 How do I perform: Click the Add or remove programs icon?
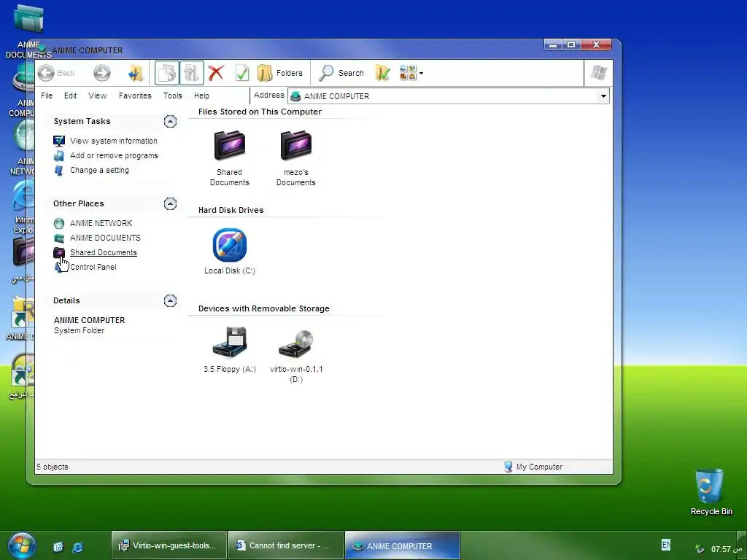point(59,156)
